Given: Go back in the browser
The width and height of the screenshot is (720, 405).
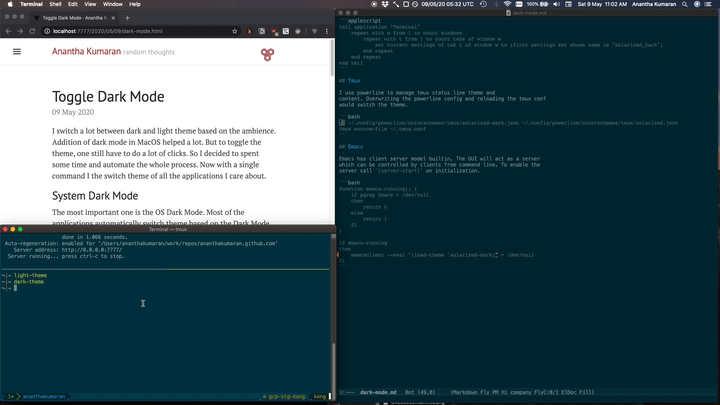Looking at the screenshot, I should click(x=8, y=31).
